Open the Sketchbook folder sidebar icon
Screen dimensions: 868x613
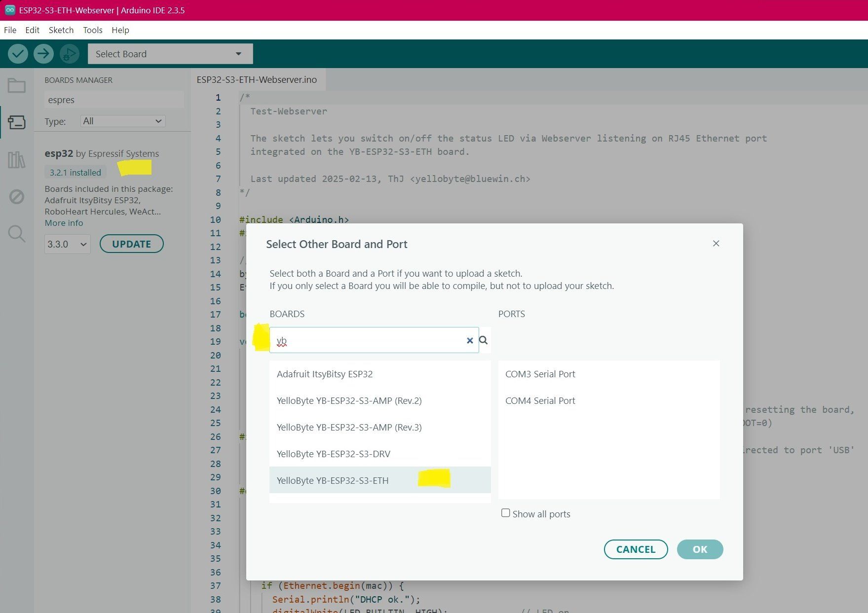[x=17, y=86]
